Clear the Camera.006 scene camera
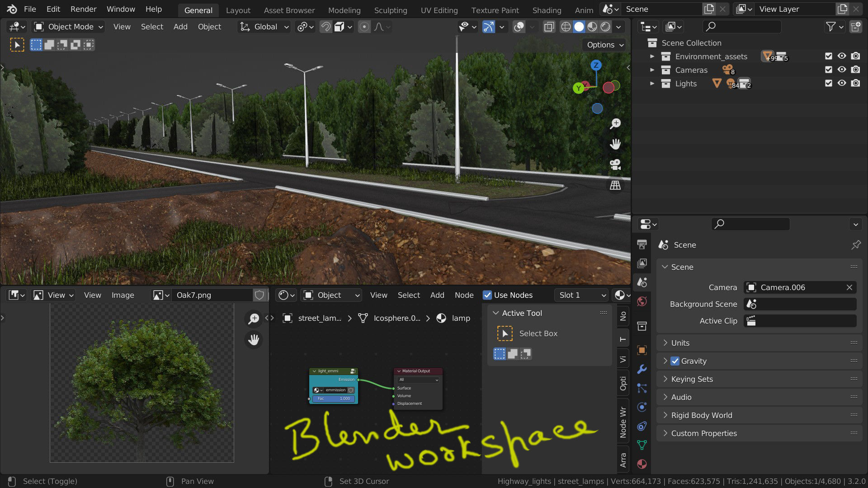 tap(849, 287)
